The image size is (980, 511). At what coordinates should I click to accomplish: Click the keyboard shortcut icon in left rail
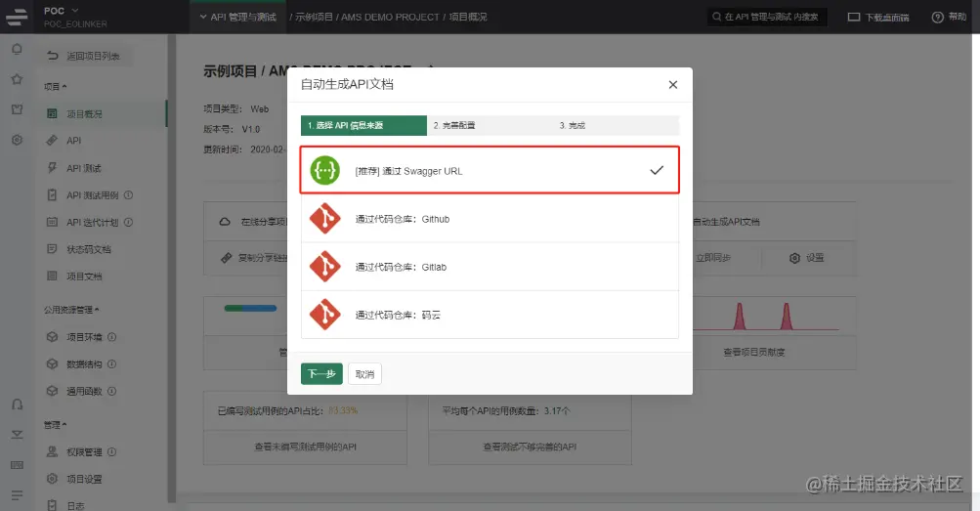point(17,465)
